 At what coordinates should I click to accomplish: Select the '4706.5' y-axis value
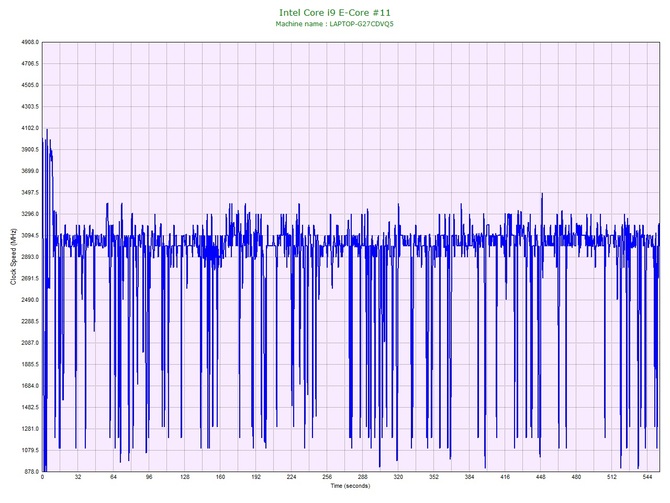[x=30, y=64]
